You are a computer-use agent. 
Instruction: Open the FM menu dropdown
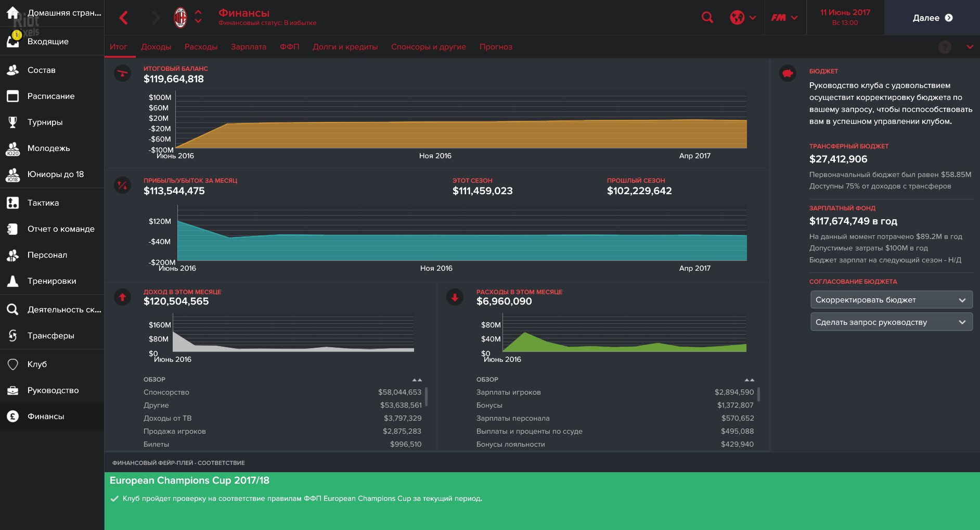point(784,17)
